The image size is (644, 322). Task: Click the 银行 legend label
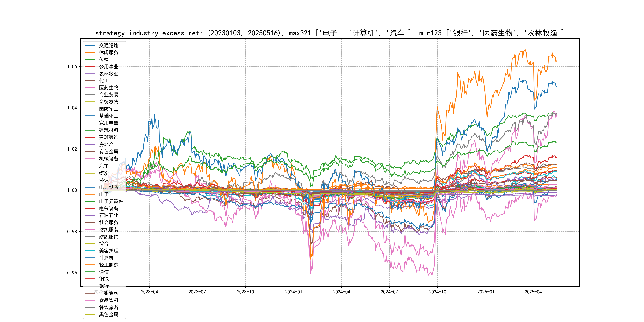pos(104,286)
